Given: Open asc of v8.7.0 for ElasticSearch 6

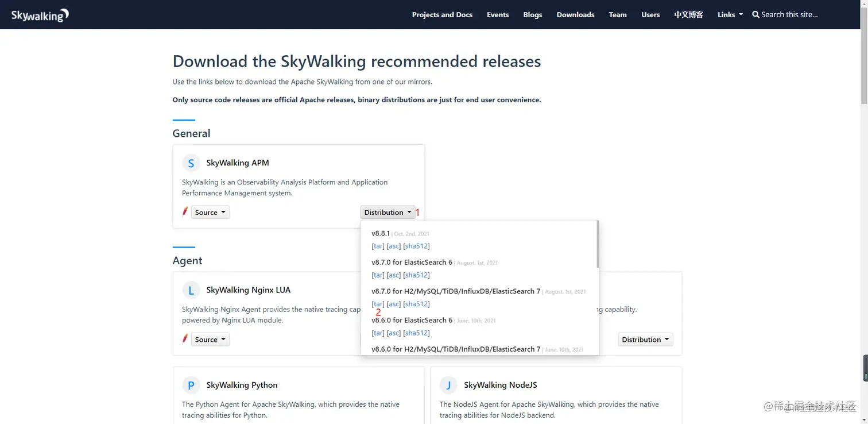Looking at the screenshot, I should [x=394, y=275].
